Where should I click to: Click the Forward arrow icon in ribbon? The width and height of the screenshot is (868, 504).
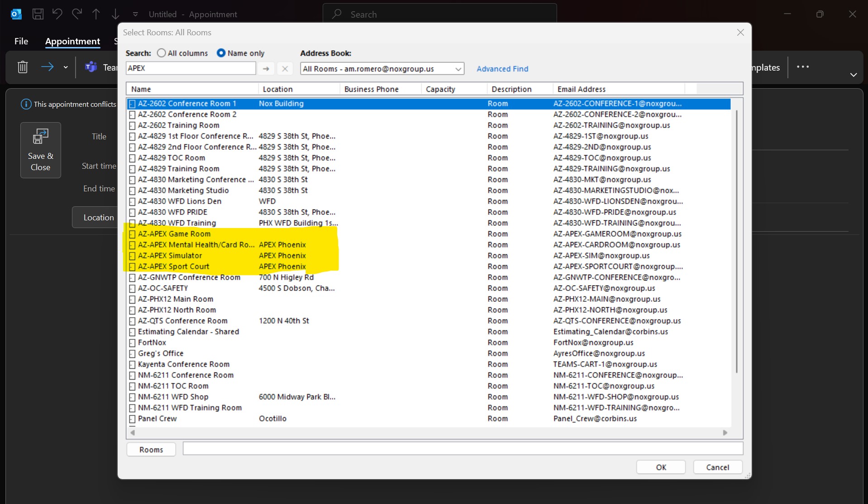[x=48, y=67]
